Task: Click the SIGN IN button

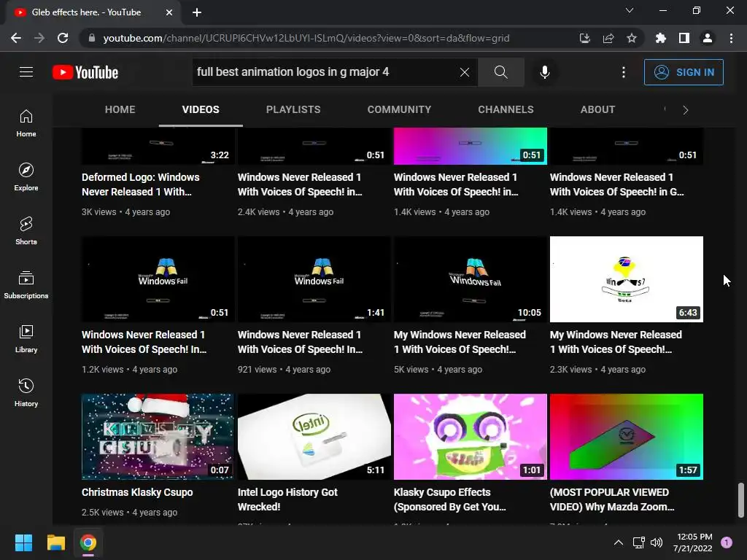Action: click(x=683, y=72)
